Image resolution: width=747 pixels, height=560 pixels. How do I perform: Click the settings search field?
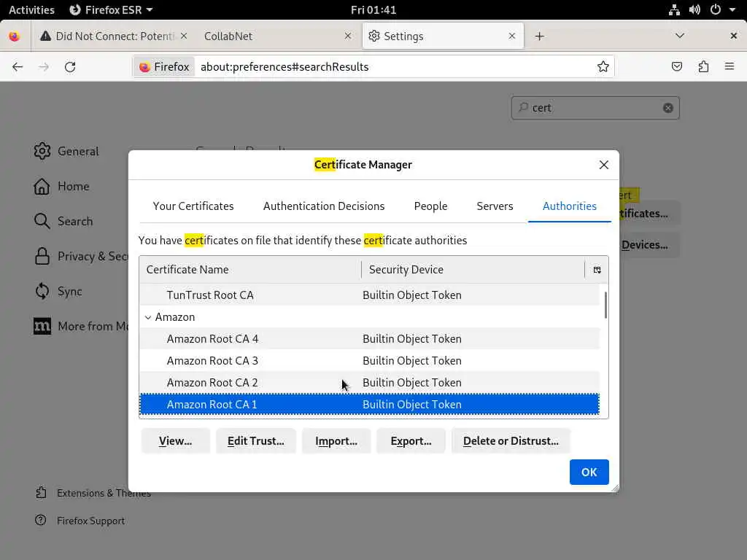[x=595, y=108]
